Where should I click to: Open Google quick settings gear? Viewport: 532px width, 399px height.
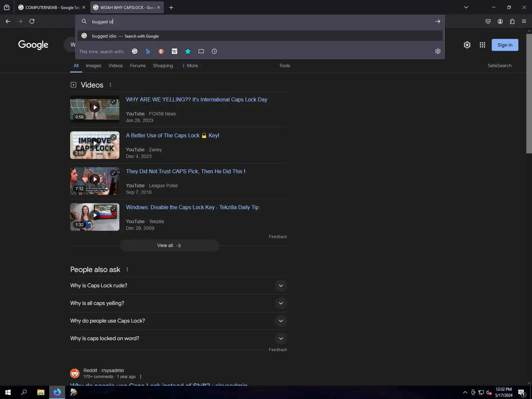click(467, 45)
